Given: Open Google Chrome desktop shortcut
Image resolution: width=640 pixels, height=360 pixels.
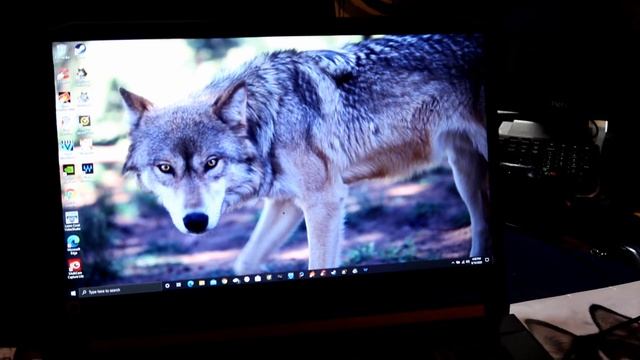Looking at the screenshot, I should [71, 195].
